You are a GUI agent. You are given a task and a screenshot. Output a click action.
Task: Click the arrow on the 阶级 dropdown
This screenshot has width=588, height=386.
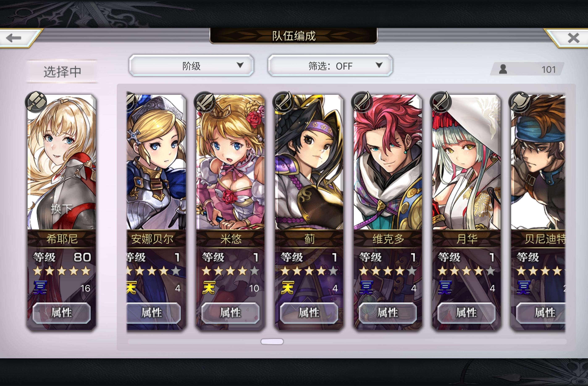point(240,65)
